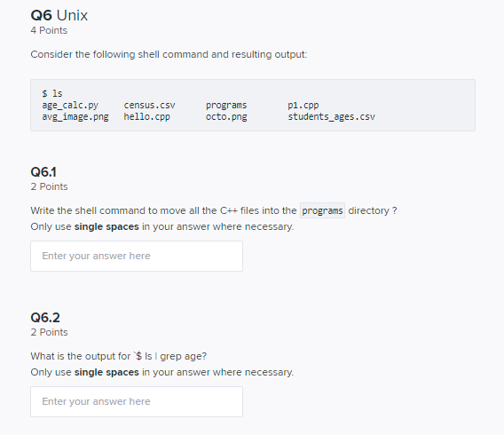Image resolution: width=504 pixels, height=435 pixels.
Task: Click the 'Consider the following shell command' sentence
Action: (169, 55)
